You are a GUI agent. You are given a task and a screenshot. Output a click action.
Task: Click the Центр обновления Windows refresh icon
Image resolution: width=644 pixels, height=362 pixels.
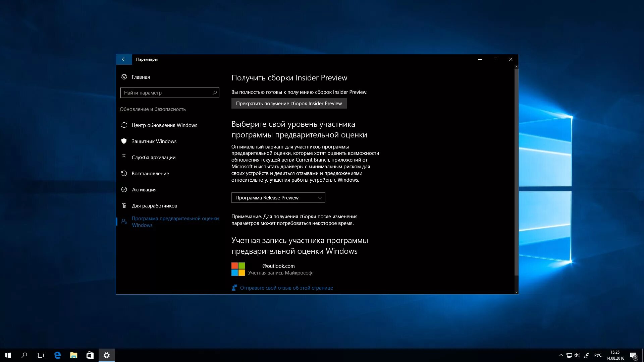pos(124,125)
